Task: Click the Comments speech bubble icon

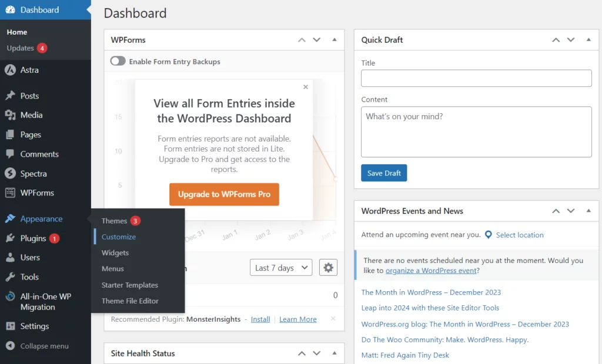Action: [x=11, y=154]
